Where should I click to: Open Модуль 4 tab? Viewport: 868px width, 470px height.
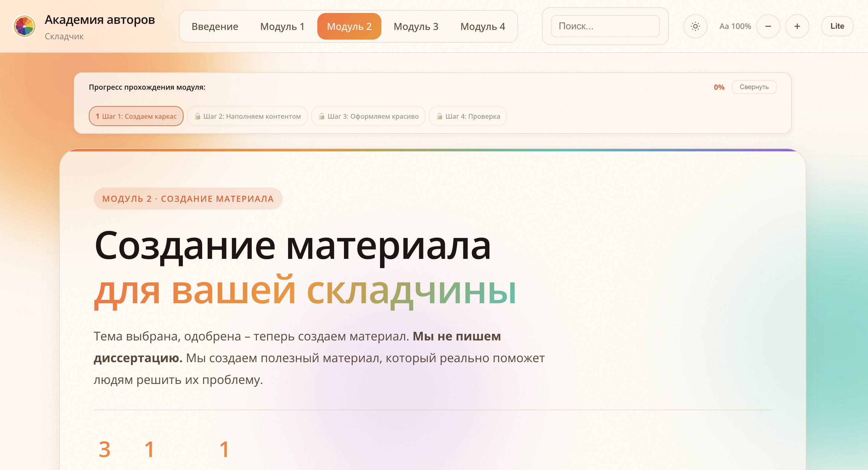click(x=483, y=26)
